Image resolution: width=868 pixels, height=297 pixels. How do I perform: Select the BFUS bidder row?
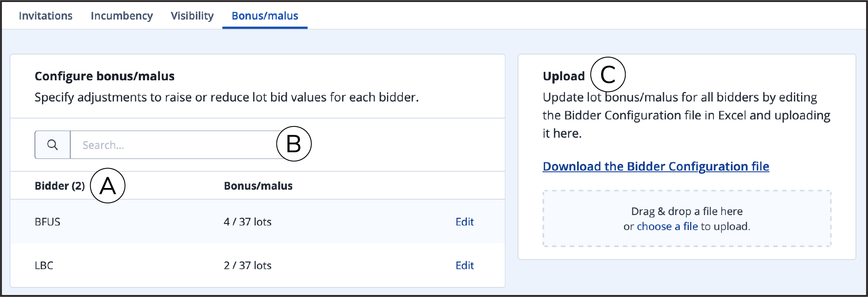[x=258, y=222]
